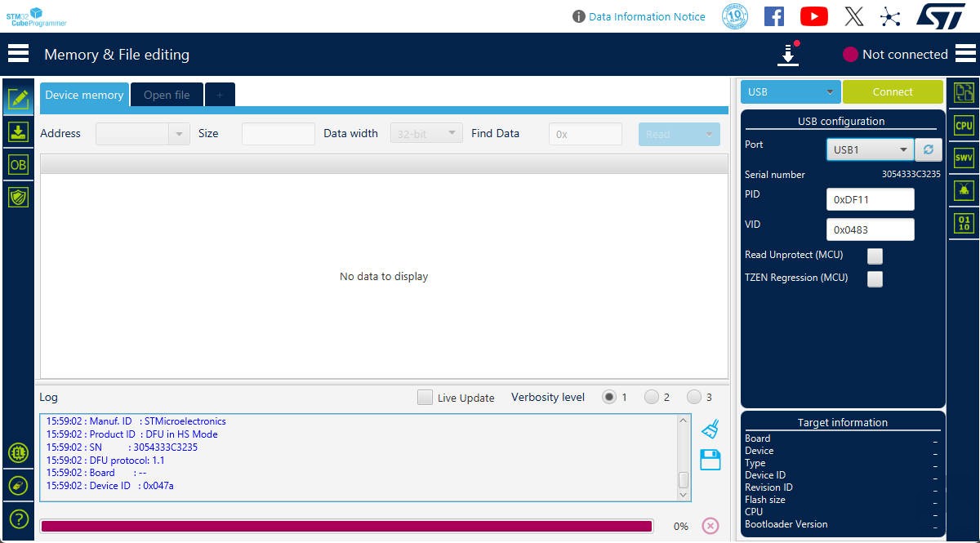
Task: Click the green Connect button
Action: pos(893,91)
